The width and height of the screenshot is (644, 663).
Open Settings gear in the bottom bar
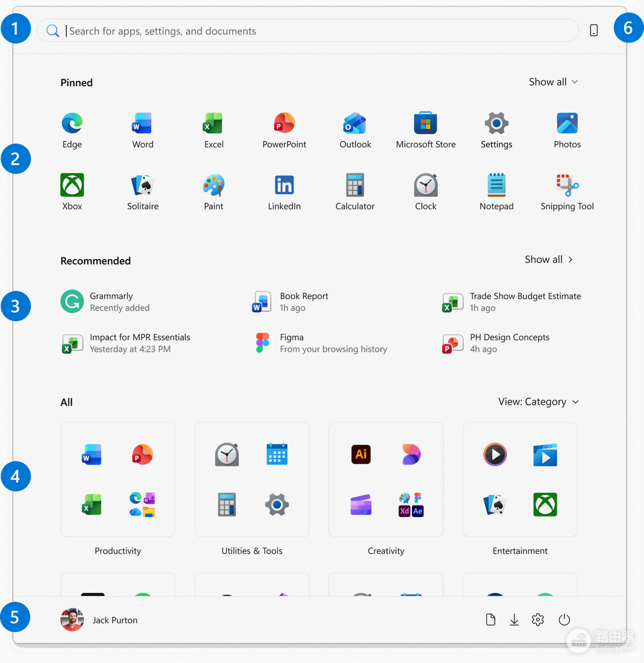pyautogui.click(x=538, y=620)
